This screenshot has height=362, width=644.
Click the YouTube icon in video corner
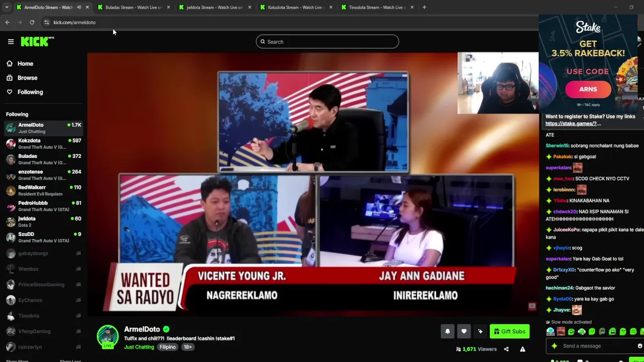coord(532,306)
